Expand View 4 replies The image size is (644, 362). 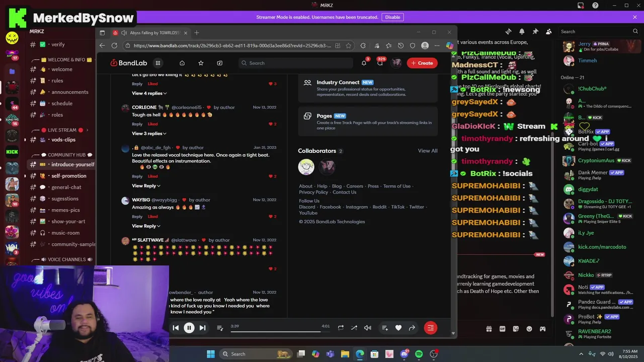click(149, 93)
